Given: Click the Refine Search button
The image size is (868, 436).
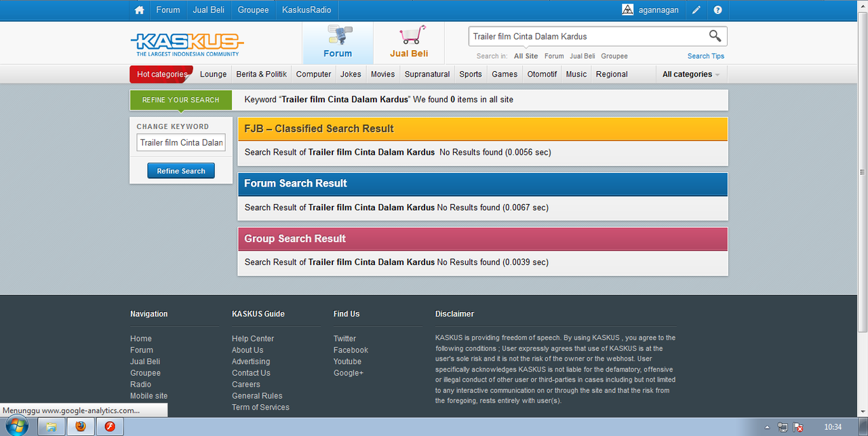Looking at the screenshot, I should [181, 171].
